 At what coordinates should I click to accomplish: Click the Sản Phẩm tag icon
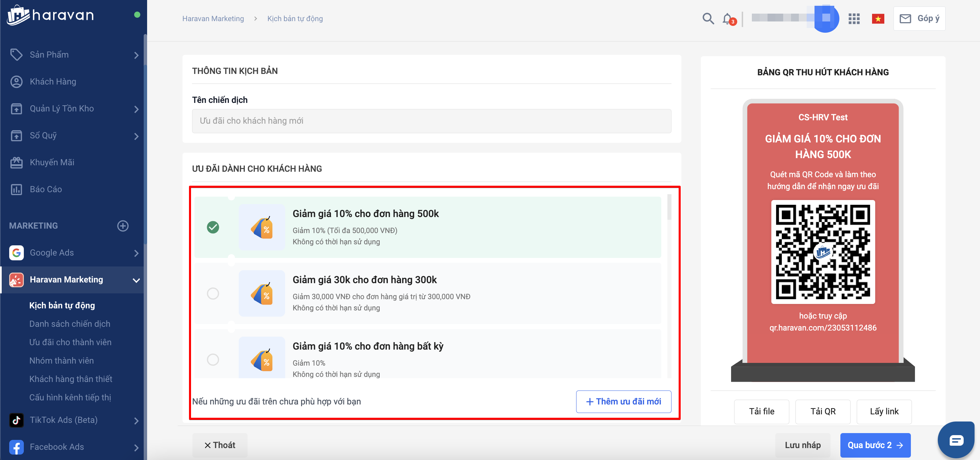pos(16,55)
